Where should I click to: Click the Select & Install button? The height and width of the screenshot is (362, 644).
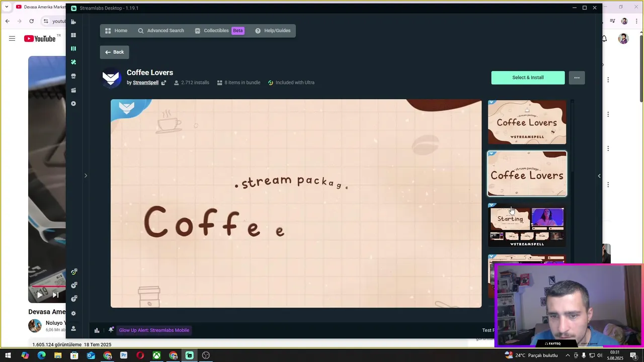pyautogui.click(x=528, y=77)
